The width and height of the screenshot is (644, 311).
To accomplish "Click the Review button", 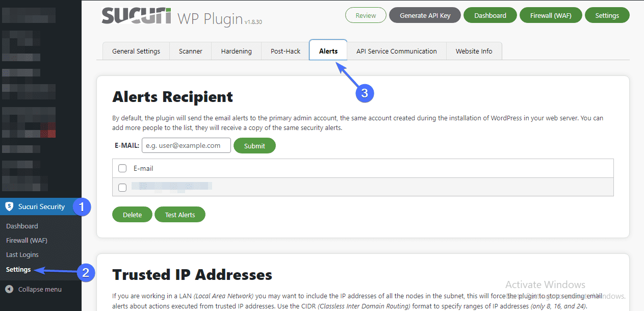I will coord(366,15).
